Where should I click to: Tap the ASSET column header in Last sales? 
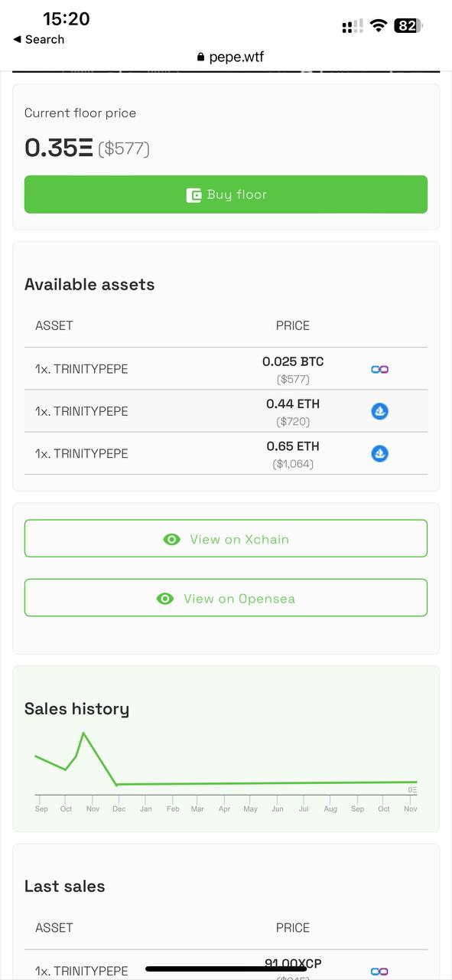click(x=54, y=927)
